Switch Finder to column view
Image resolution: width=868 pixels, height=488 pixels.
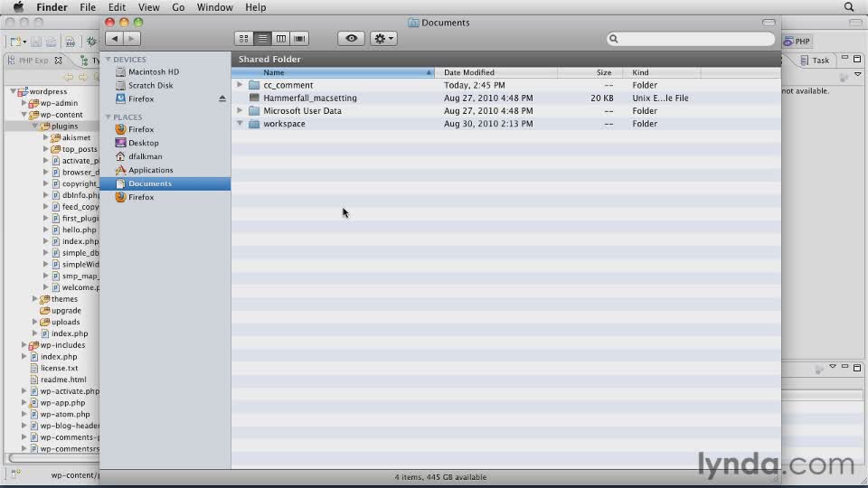[x=281, y=39]
